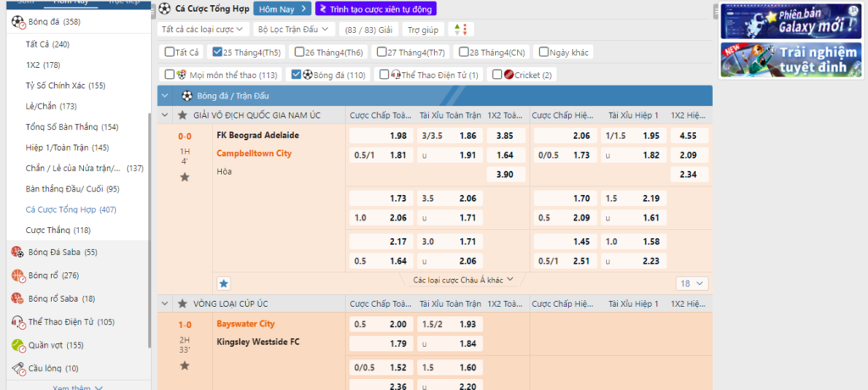Select over 3/3.5 odds 1.86

tap(451, 136)
